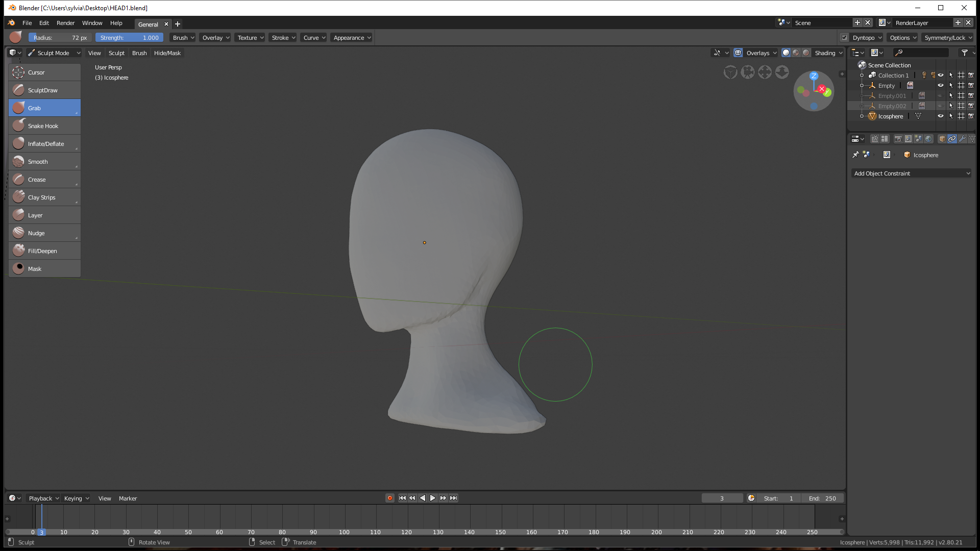
Task: Expand the Add Object Constraint dropdown
Action: click(911, 173)
